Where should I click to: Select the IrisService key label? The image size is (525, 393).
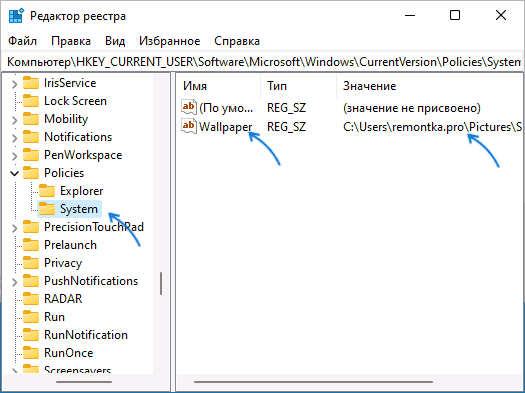pyautogui.click(x=70, y=83)
